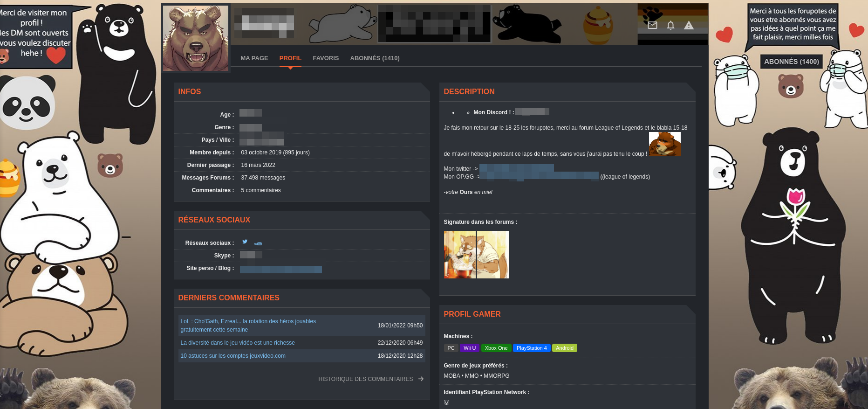Click arrow next to Historique des commentaires
This screenshot has width=868, height=409.
[x=421, y=379]
